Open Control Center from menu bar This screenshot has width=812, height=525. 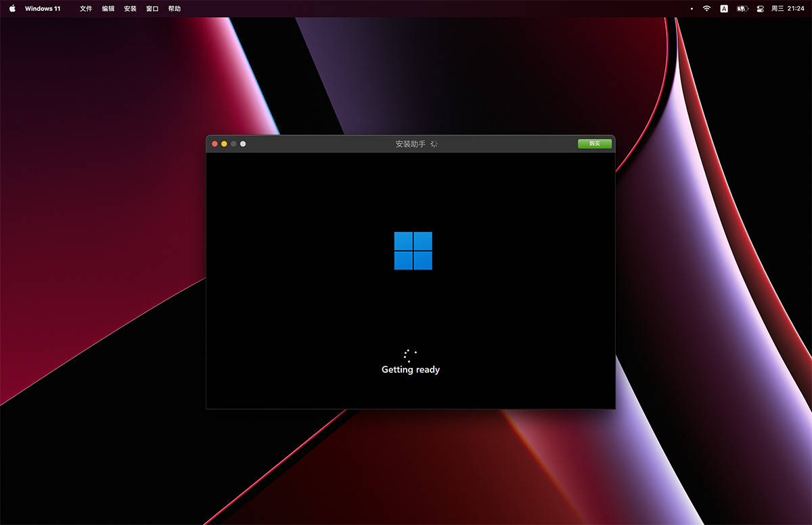(x=760, y=9)
